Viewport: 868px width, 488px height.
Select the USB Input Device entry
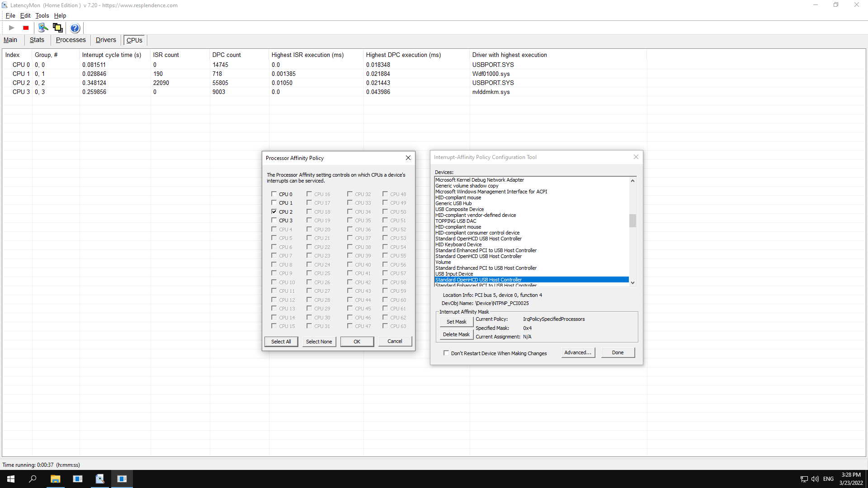coord(532,274)
